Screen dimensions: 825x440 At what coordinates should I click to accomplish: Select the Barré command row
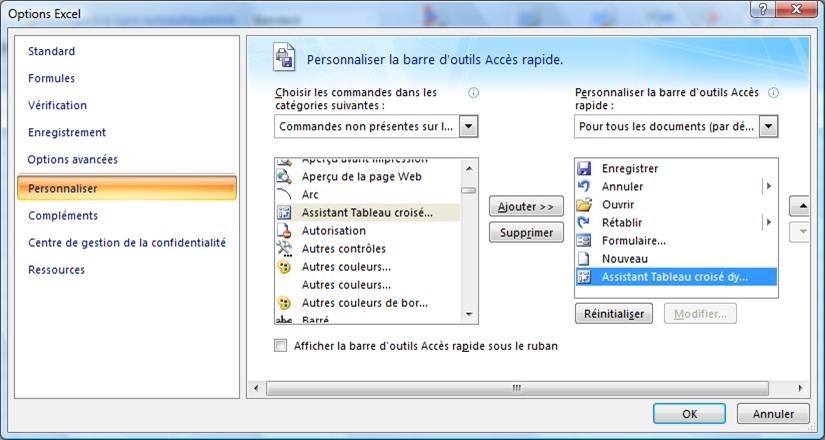click(367, 319)
